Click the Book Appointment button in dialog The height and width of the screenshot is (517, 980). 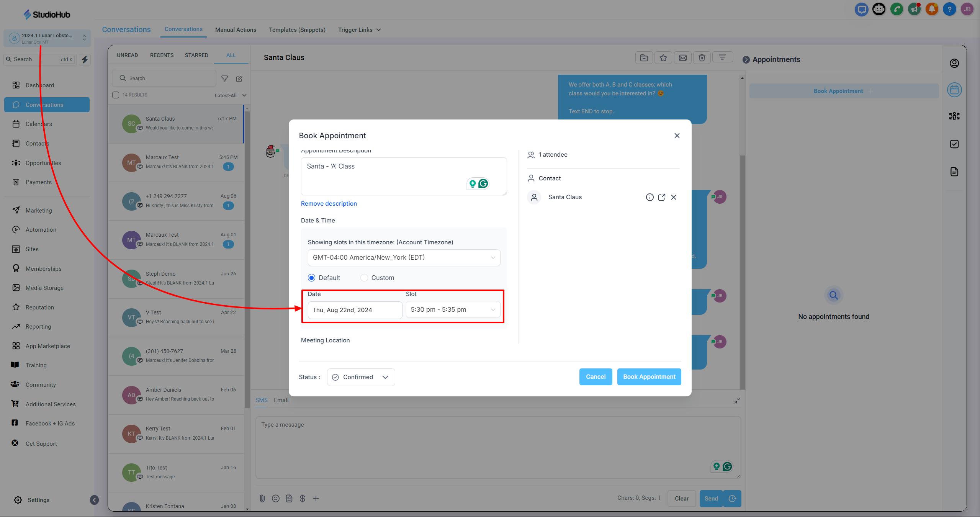click(x=649, y=377)
